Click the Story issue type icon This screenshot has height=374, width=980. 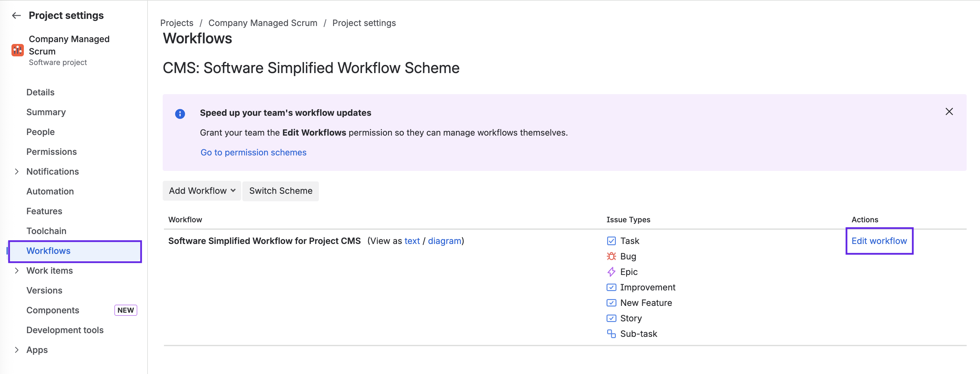[611, 318]
